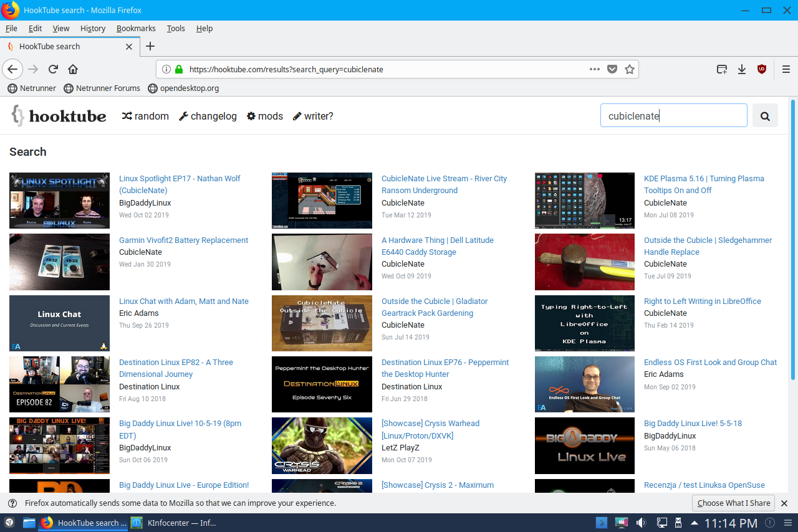Save page to Pocket icon
The width and height of the screenshot is (798, 532).
click(612, 69)
